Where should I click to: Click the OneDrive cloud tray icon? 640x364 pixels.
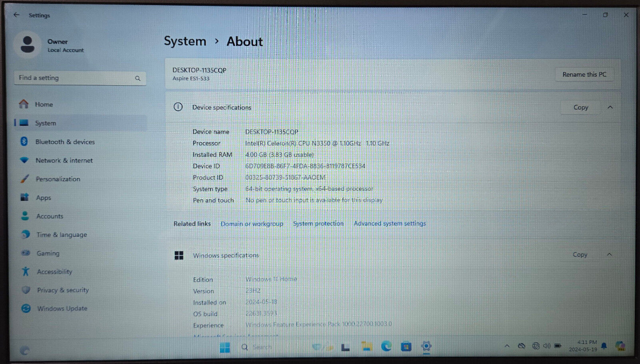coord(522,346)
